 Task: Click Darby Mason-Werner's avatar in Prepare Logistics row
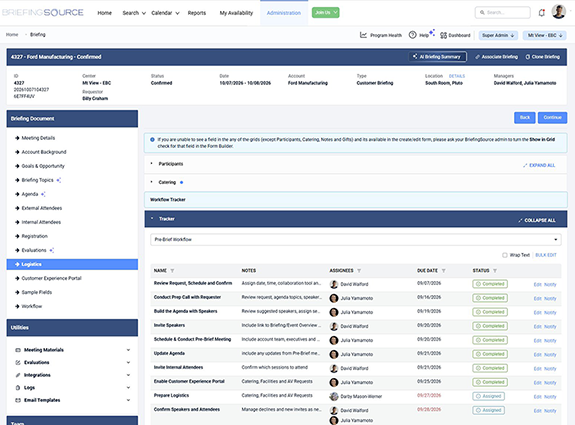click(334, 396)
